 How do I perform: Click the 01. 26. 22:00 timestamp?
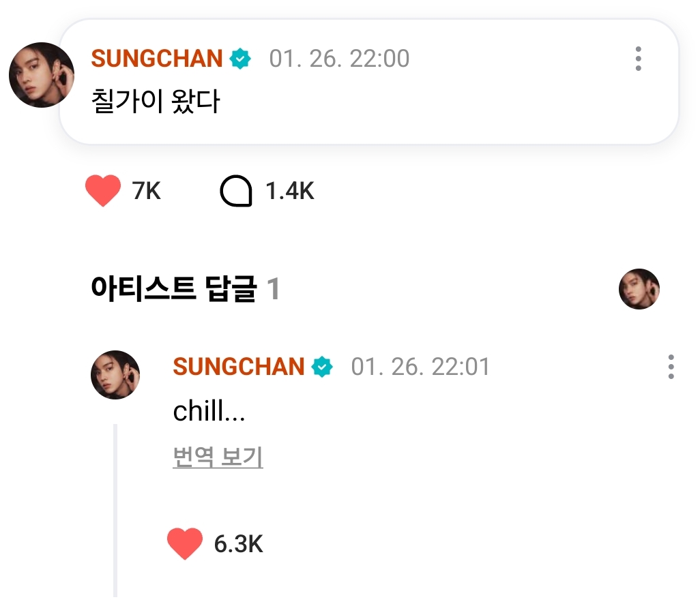[339, 59]
